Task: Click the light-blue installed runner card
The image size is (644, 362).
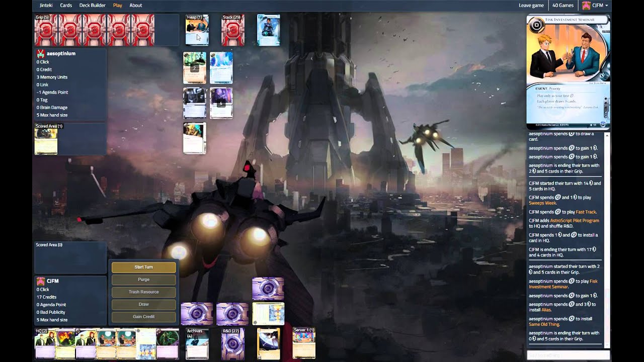Action: click(221, 68)
